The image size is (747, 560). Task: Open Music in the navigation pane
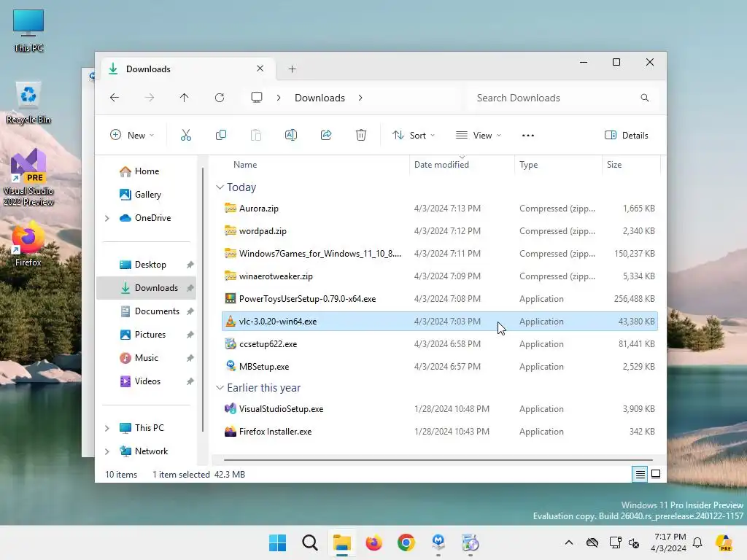coord(147,358)
